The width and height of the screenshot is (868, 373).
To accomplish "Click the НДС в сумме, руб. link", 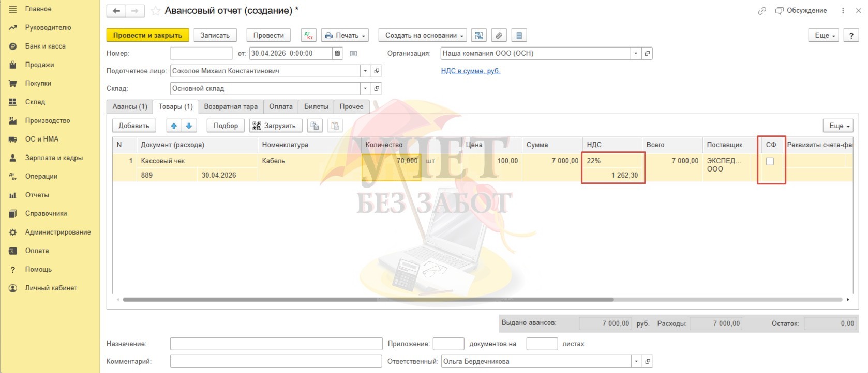I will click(470, 71).
